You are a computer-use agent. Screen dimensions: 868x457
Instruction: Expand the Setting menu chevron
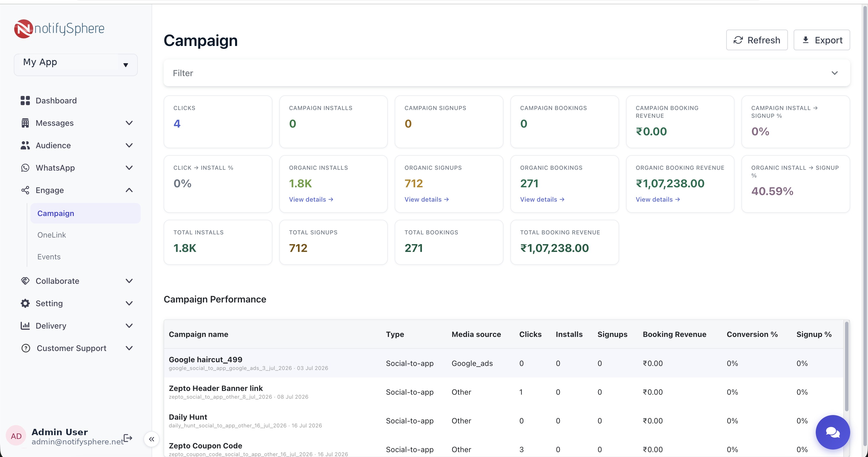point(129,303)
